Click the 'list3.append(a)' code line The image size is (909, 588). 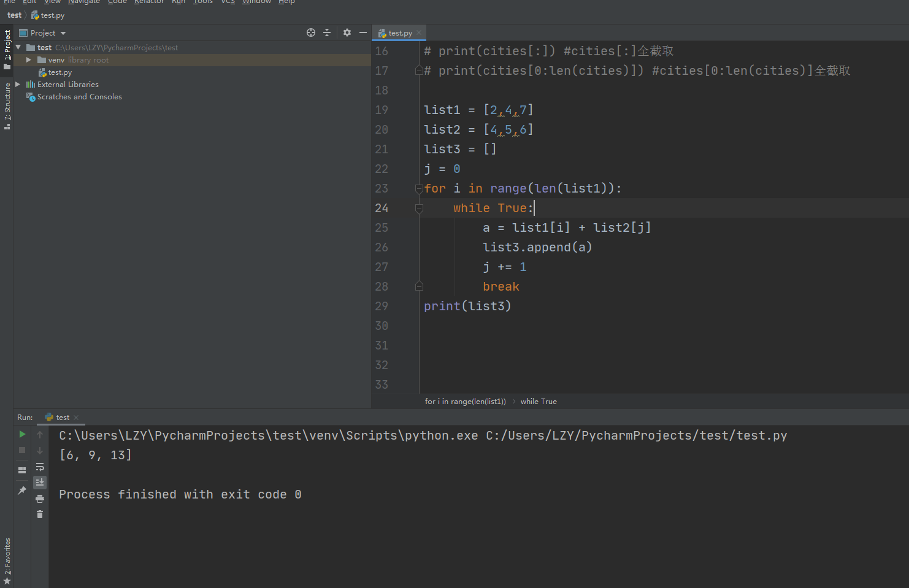tap(537, 247)
